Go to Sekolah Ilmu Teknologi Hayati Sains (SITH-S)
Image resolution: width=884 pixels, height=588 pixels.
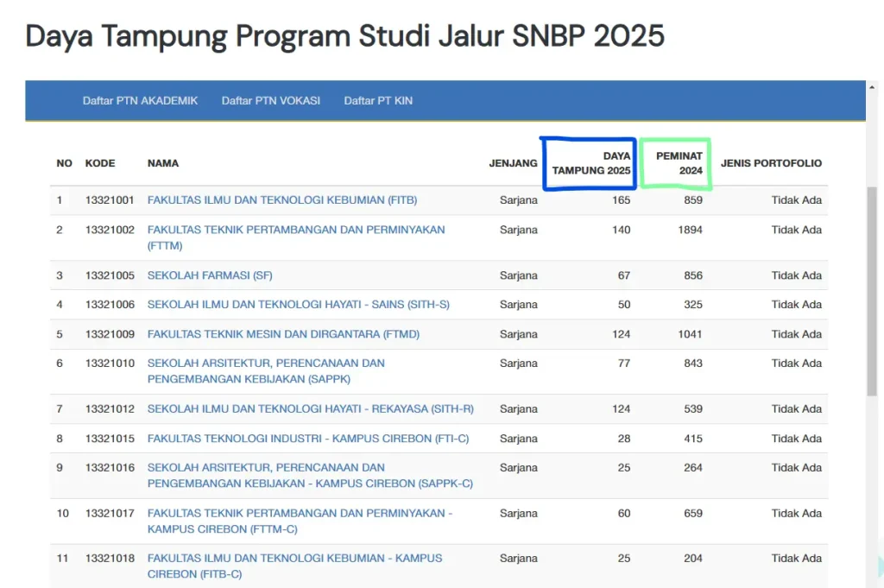click(x=298, y=305)
